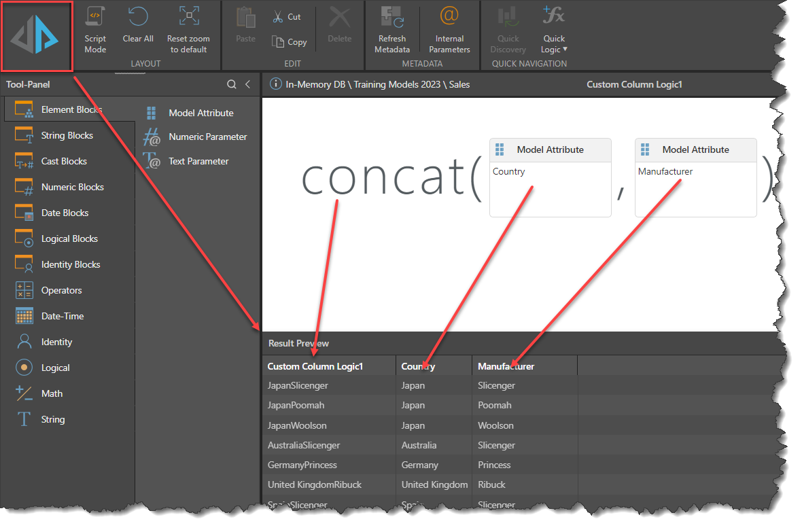Click the Cut toolbar button
The image size is (802, 532).
[x=287, y=17]
